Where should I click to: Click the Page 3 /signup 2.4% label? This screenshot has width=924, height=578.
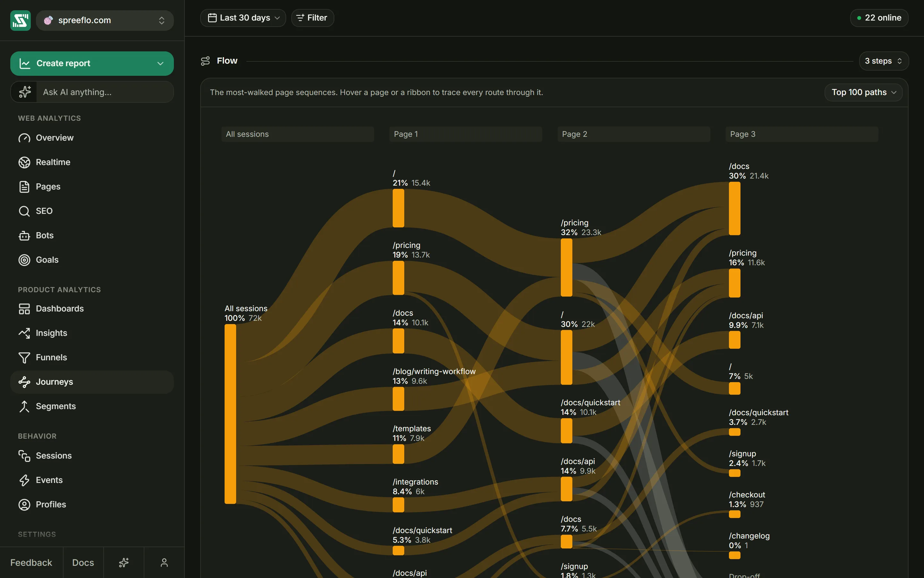click(x=747, y=458)
